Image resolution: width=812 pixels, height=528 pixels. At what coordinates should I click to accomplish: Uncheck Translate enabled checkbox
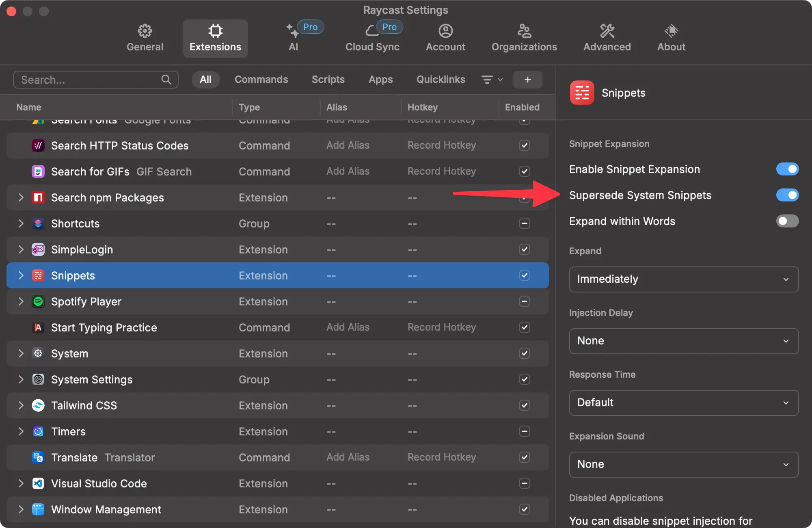click(x=524, y=457)
